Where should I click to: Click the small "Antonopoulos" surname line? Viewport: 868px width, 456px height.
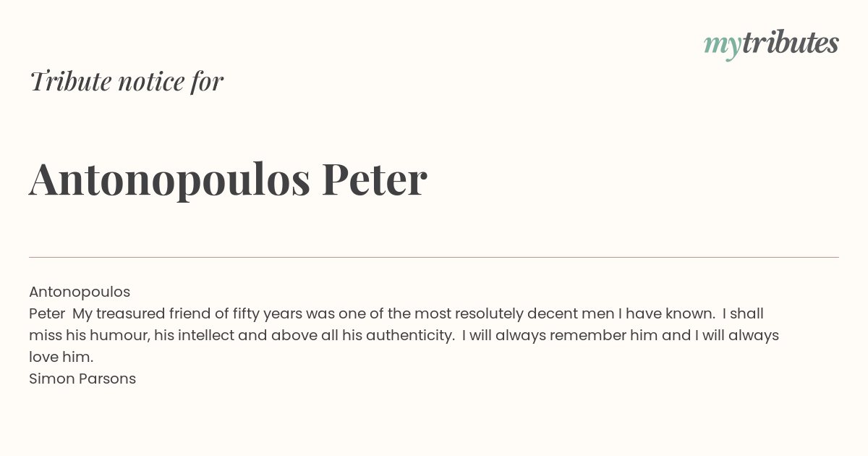point(80,292)
